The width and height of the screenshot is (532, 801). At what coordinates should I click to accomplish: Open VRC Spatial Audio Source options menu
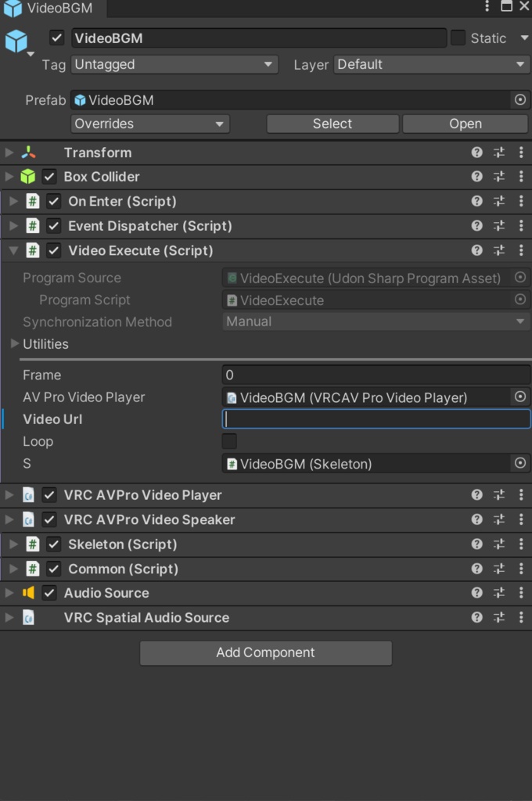point(521,617)
